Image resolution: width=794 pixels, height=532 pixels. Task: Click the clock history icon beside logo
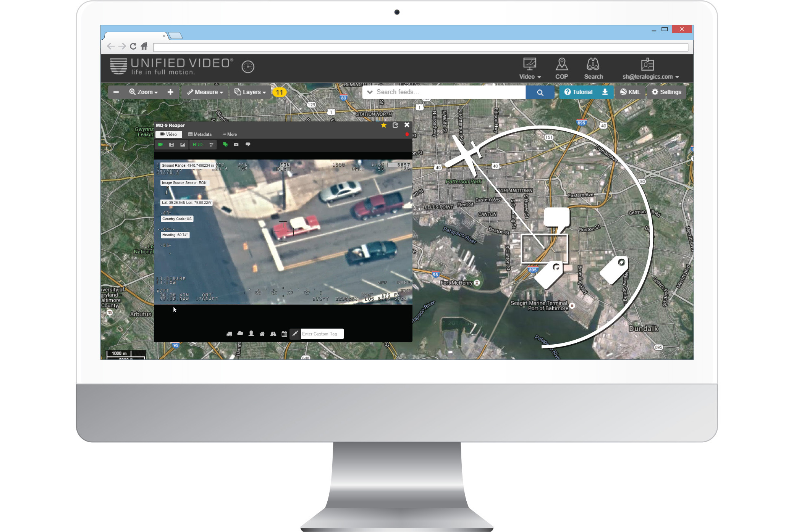(x=248, y=67)
